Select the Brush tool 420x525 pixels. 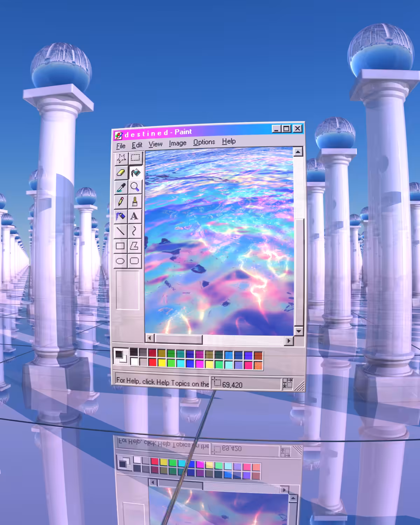(x=135, y=202)
